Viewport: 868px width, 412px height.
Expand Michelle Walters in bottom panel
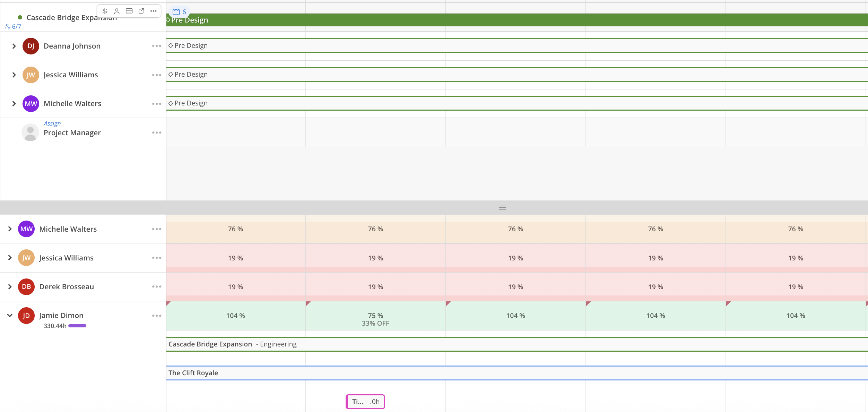click(x=10, y=229)
